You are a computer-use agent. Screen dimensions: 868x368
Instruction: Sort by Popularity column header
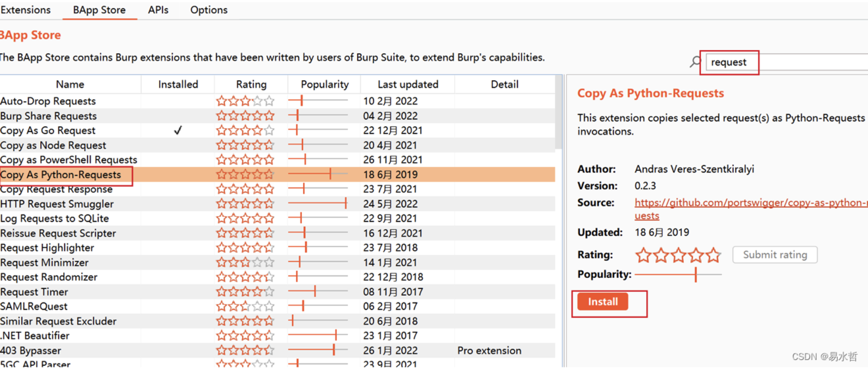(324, 84)
